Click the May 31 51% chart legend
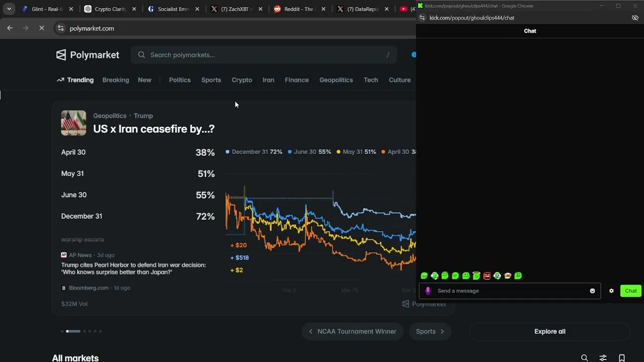The image size is (644, 362). (x=356, y=151)
